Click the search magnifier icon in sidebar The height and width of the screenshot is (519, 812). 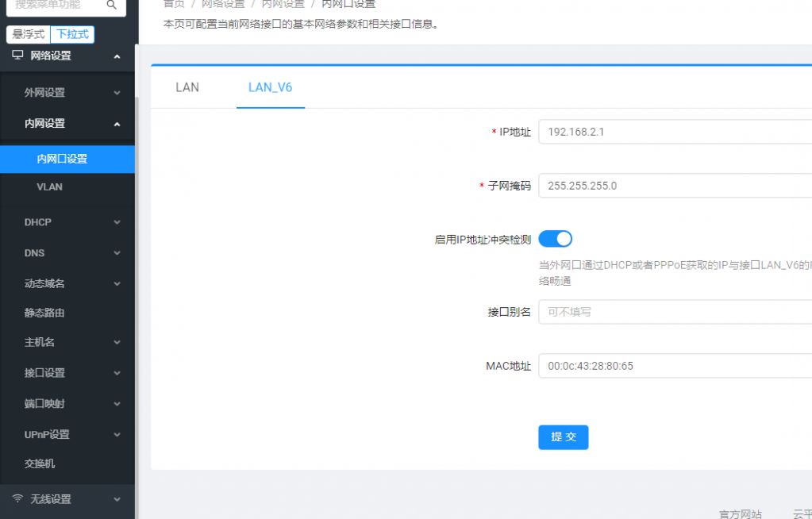pyautogui.click(x=112, y=6)
